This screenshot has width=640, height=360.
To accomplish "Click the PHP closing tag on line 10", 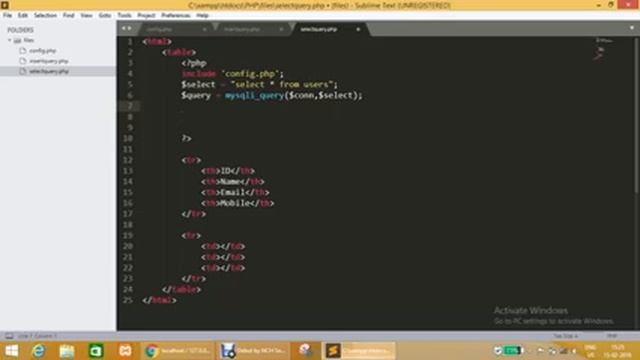I will coord(187,138).
